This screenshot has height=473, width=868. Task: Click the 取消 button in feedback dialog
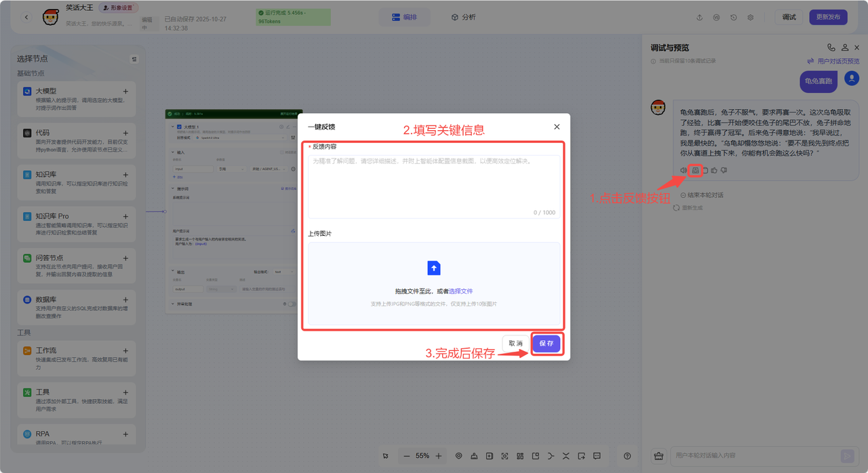point(515,344)
